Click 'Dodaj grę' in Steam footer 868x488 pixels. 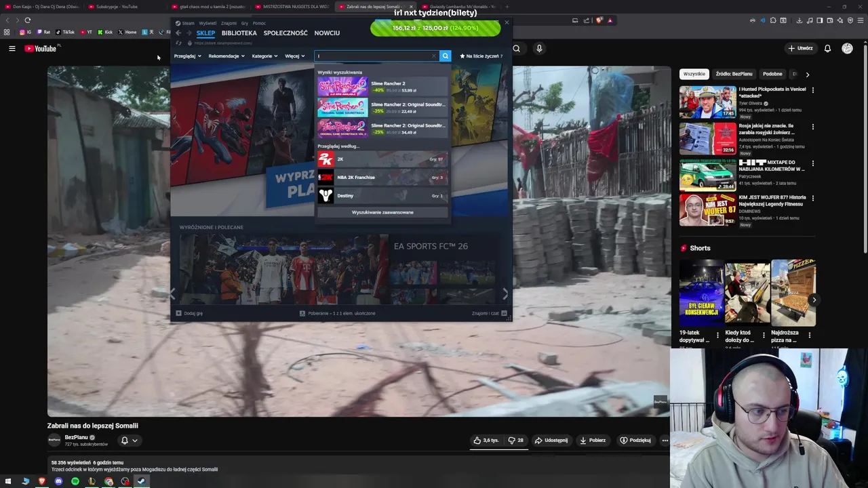point(189,313)
